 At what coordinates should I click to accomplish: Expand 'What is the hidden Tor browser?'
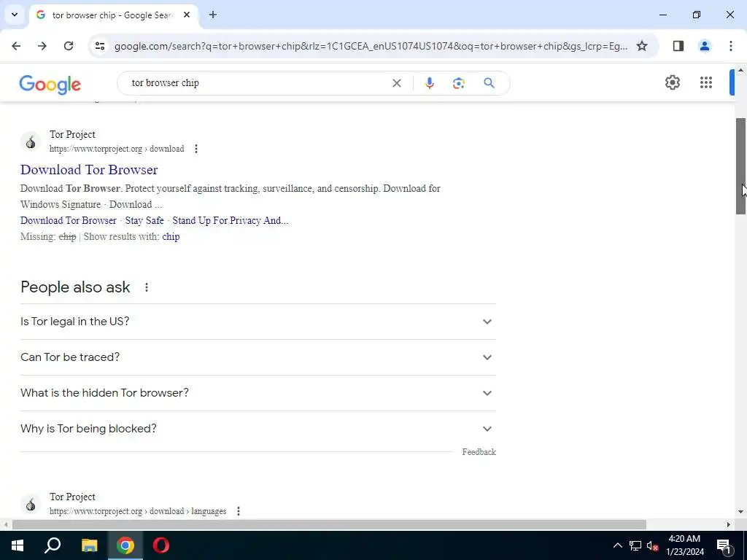(x=258, y=393)
